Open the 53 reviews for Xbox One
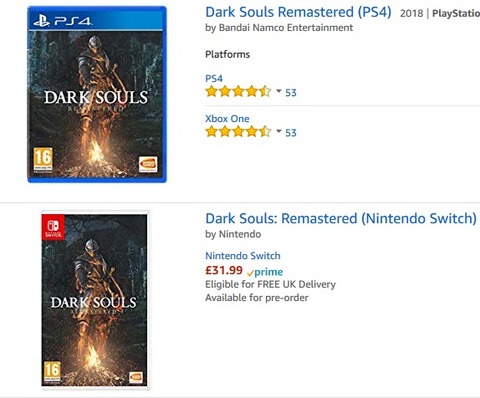 (x=291, y=133)
